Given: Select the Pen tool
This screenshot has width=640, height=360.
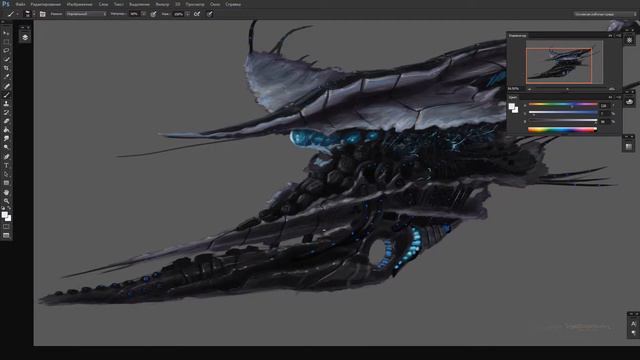Looking at the screenshot, I should point(6,157).
